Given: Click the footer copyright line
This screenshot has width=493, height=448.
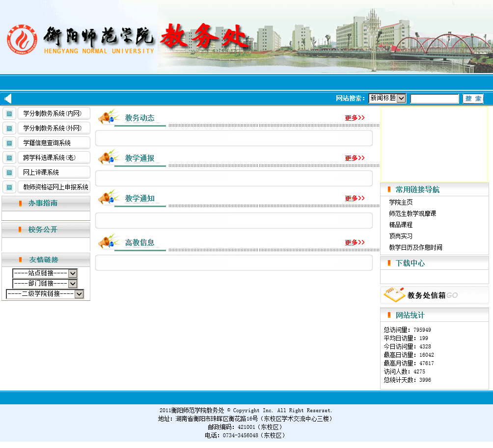Looking at the screenshot, I should (246, 411).
